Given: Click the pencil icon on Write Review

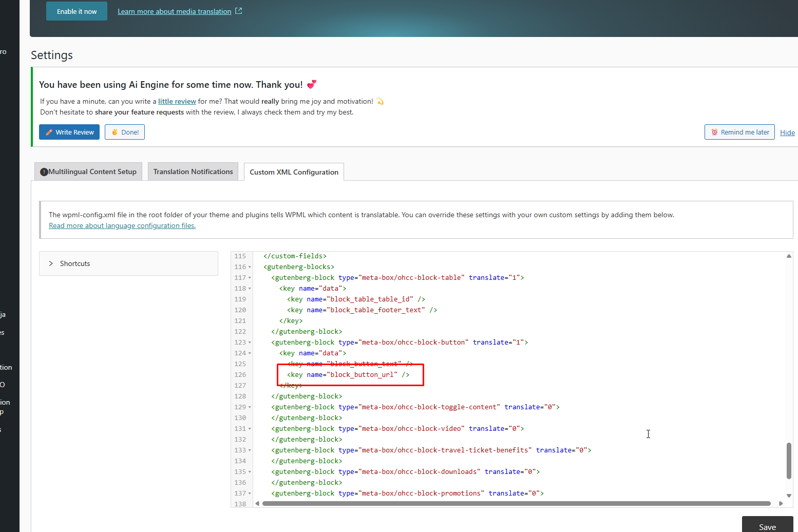Looking at the screenshot, I should click(49, 132).
